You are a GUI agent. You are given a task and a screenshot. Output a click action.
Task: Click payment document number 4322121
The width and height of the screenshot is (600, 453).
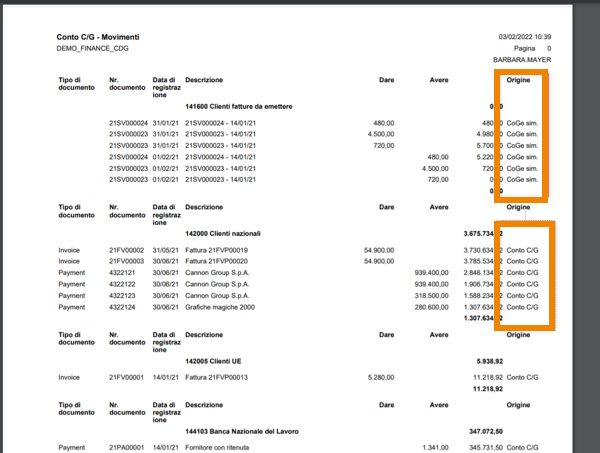[122, 273]
